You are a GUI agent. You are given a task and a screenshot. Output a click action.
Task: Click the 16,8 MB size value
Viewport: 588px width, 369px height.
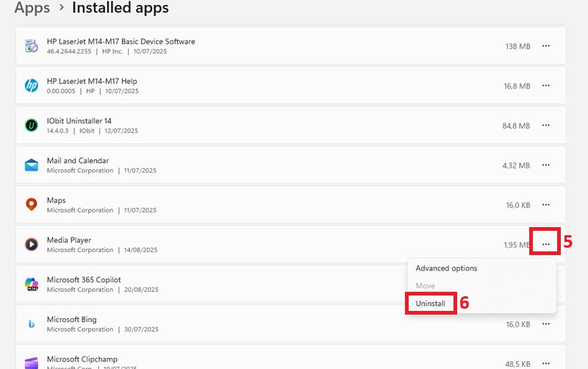tap(517, 86)
